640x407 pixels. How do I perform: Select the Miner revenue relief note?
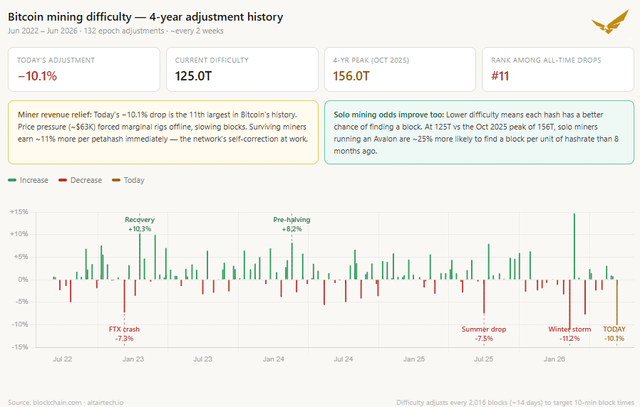pyautogui.click(x=163, y=132)
